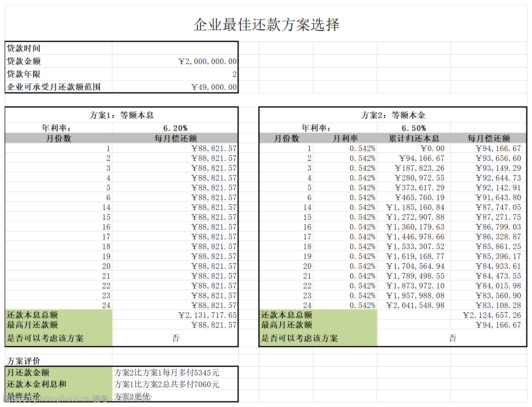This screenshot has width=532, height=407.
Task: Select the ￥0.00 cumulative cell
Action: [414, 149]
